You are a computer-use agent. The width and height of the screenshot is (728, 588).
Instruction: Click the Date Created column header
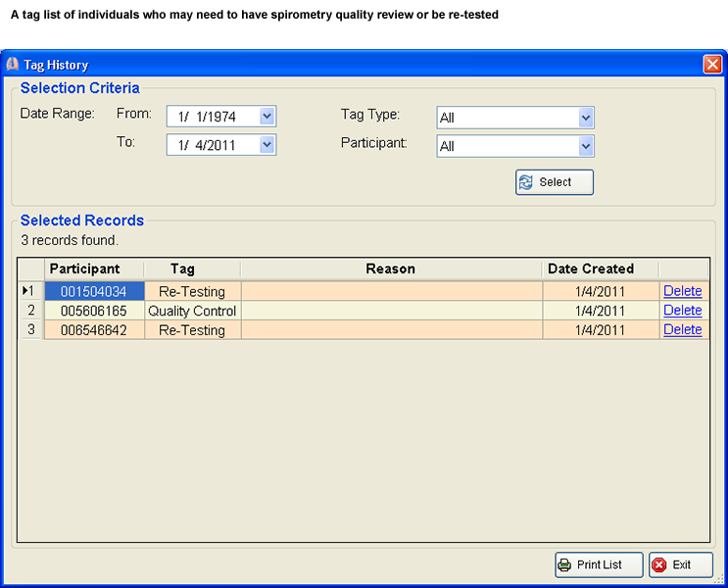[x=591, y=269]
